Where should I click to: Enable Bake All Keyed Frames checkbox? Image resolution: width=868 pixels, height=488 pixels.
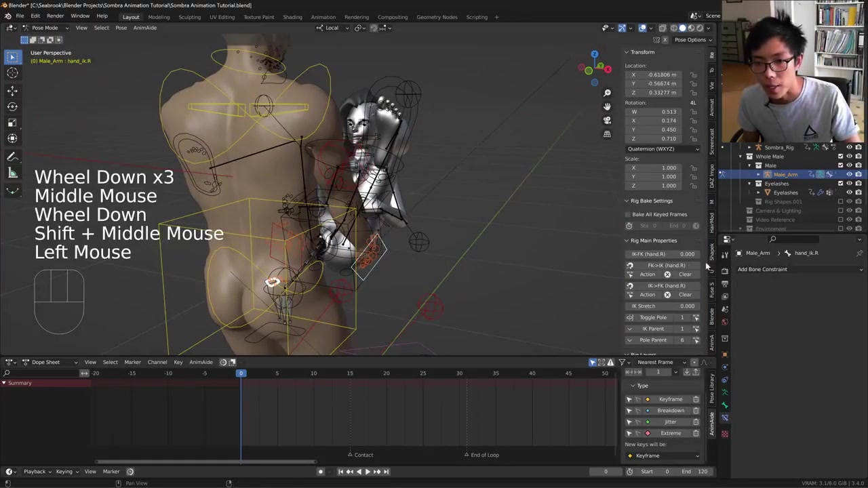(629, 214)
